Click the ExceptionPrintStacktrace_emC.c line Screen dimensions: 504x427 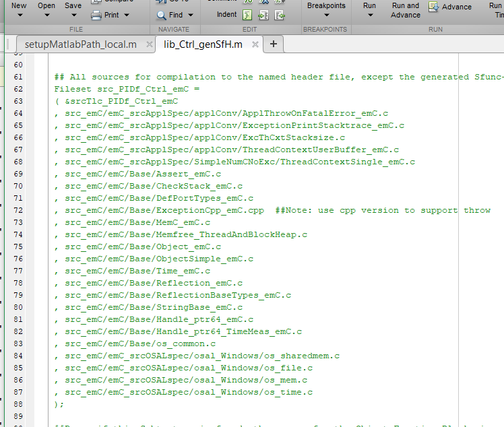(229, 126)
